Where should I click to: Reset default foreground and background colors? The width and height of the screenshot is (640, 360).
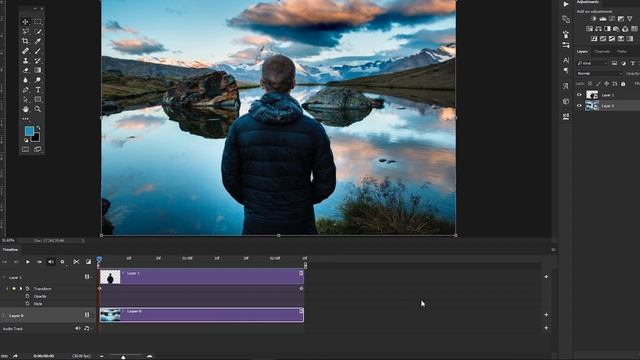coord(26,140)
